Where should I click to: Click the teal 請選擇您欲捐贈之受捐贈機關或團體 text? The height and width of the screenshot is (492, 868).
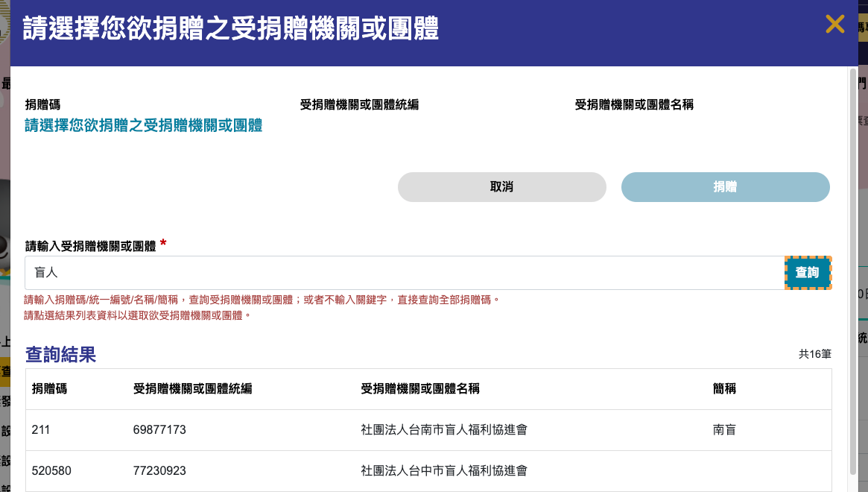pyautogui.click(x=144, y=125)
